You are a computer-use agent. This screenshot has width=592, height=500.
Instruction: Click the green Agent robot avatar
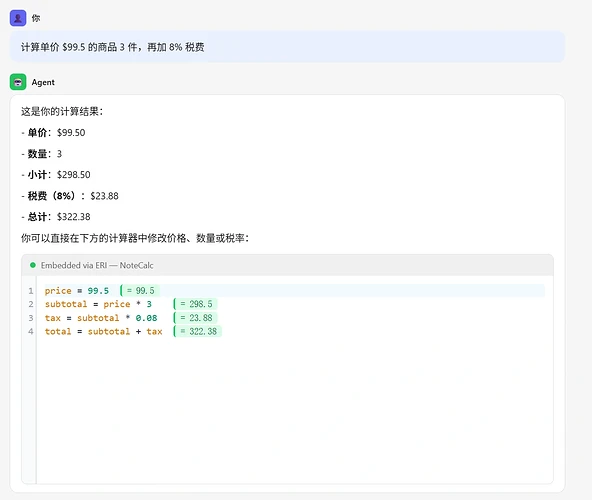[x=18, y=82]
